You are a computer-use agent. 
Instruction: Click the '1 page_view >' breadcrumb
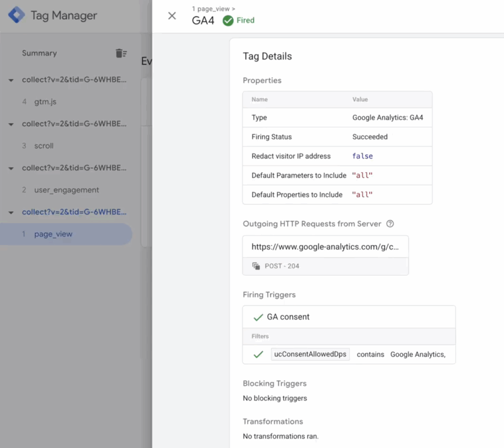pos(214,9)
